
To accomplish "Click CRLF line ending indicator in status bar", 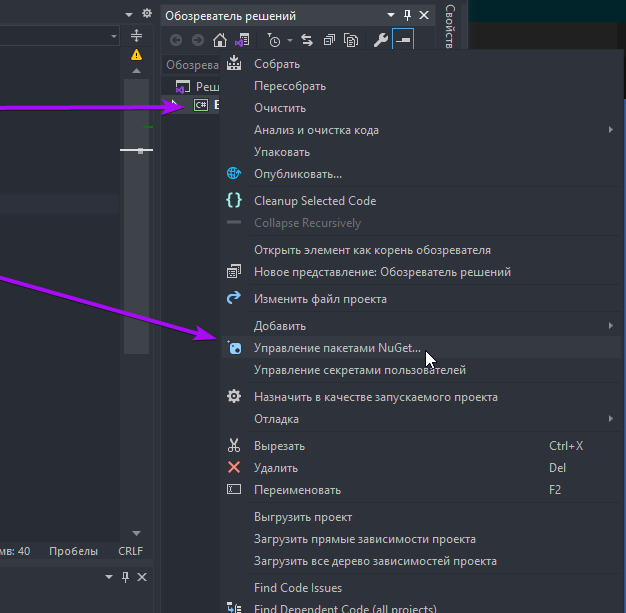I will [x=130, y=551].
